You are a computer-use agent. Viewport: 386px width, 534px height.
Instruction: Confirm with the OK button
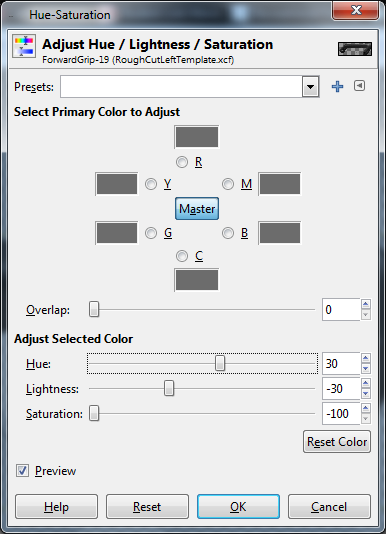tap(238, 507)
